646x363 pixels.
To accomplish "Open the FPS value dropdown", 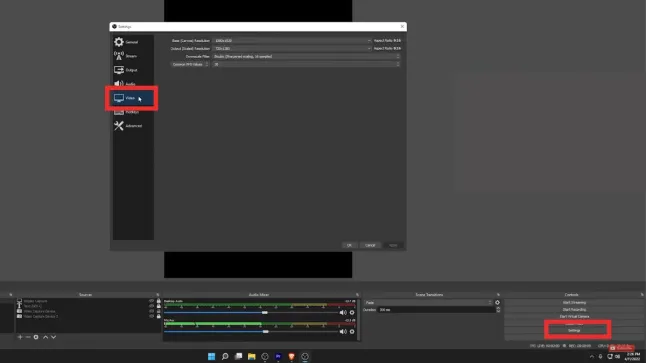I will tap(306, 64).
